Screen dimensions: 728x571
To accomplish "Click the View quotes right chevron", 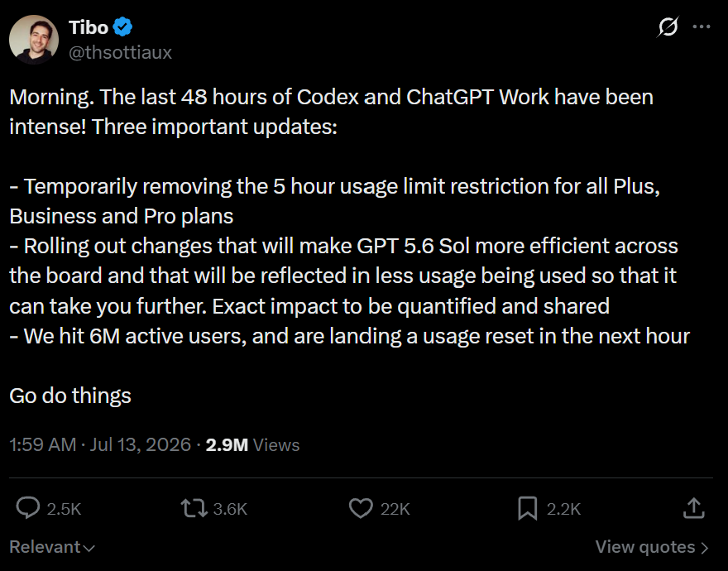I will pyautogui.click(x=704, y=548).
